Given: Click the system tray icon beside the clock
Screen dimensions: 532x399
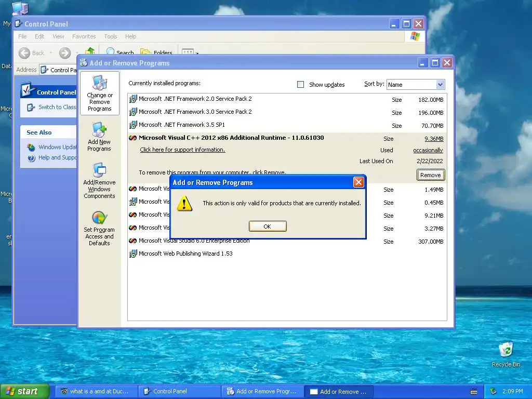Looking at the screenshot, I should pyautogui.click(x=494, y=391).
